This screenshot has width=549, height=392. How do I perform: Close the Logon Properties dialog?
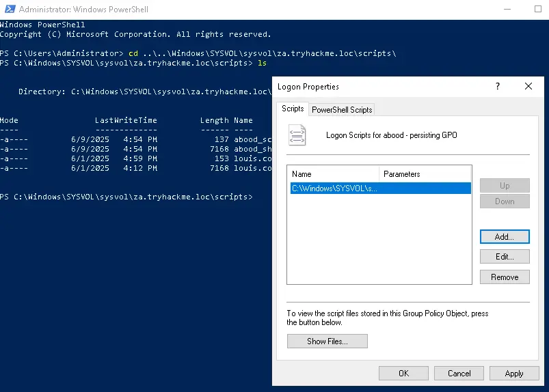click(x=528, y=86)
